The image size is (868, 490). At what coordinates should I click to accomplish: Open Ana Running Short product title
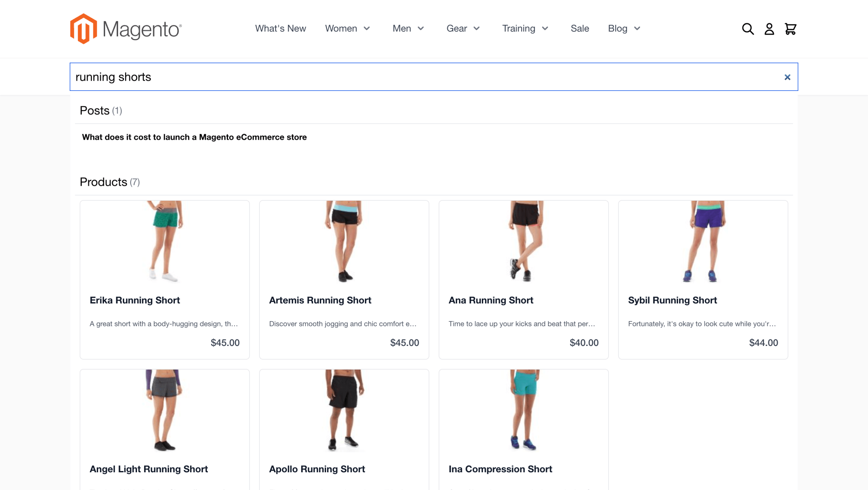click(491, 300)
